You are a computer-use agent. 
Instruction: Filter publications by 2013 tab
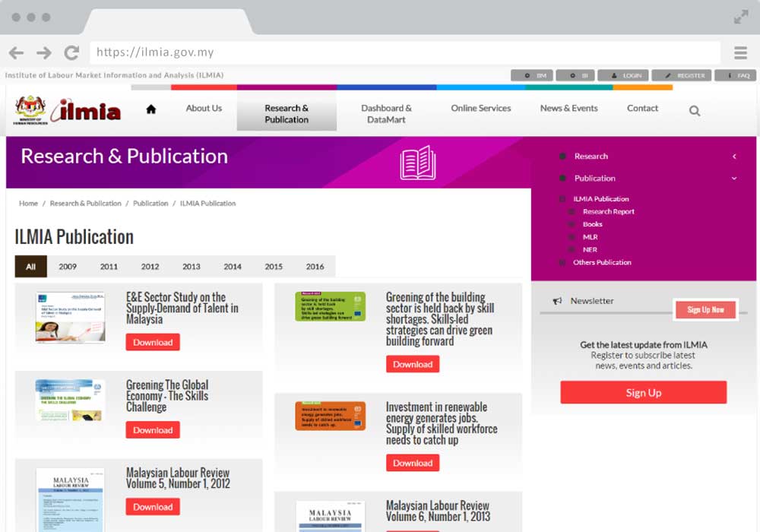191,267
